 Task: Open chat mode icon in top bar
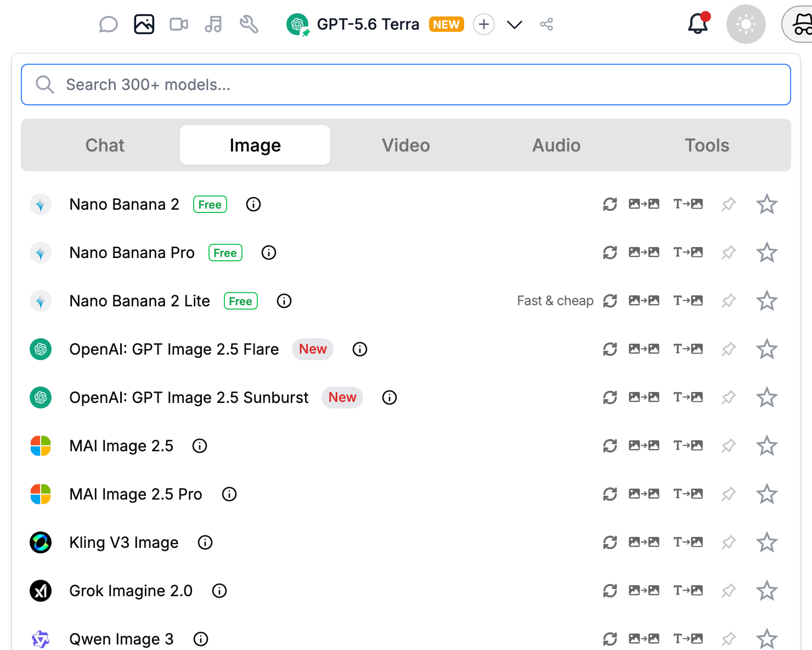(108, 24)
